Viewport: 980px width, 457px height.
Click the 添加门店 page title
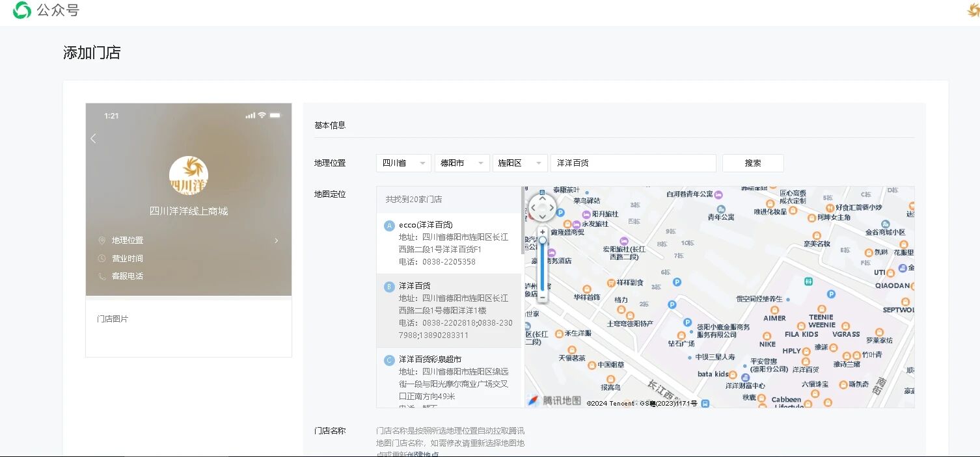92,53
